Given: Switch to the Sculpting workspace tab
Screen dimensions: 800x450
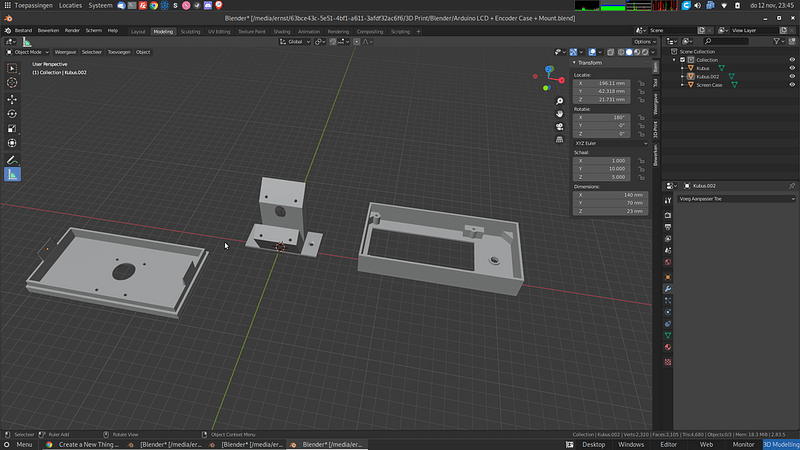Looking at the screenshot, I should pyautogui.click(x=190, y=32).
